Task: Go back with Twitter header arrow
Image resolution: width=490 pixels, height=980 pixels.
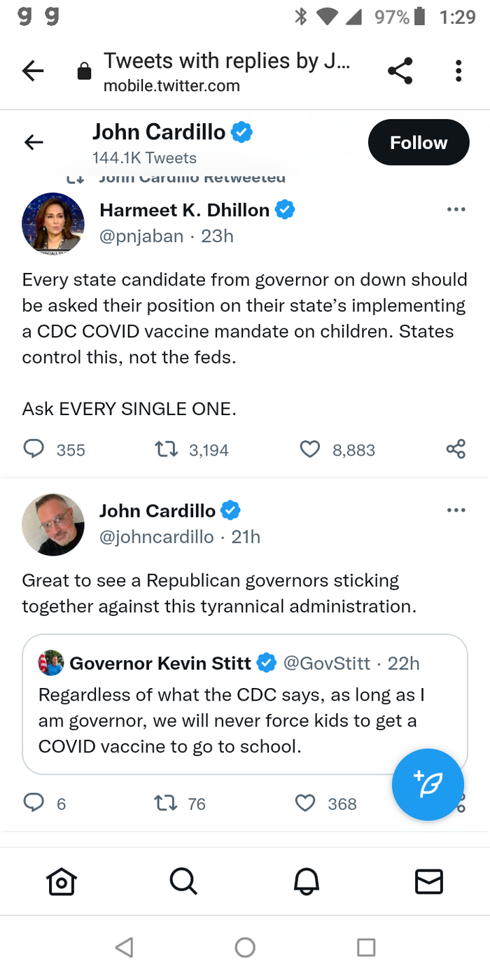Action: tap(34, 143)
